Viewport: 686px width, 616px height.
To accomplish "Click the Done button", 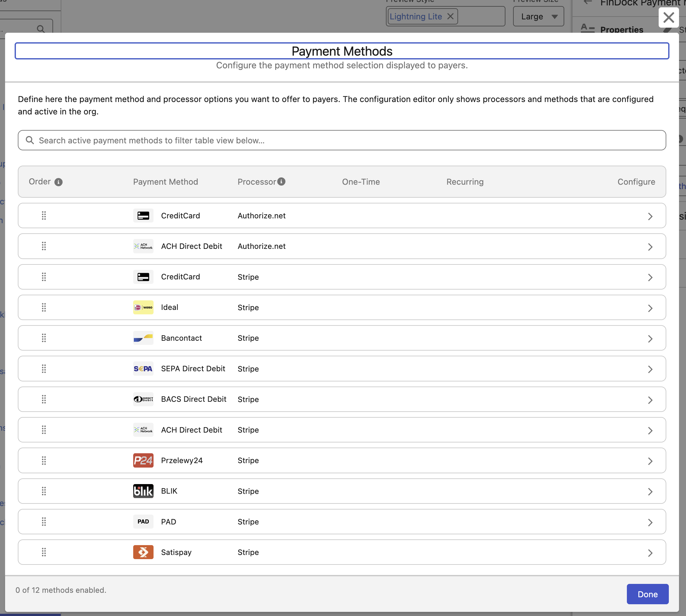I will [648, 594].
